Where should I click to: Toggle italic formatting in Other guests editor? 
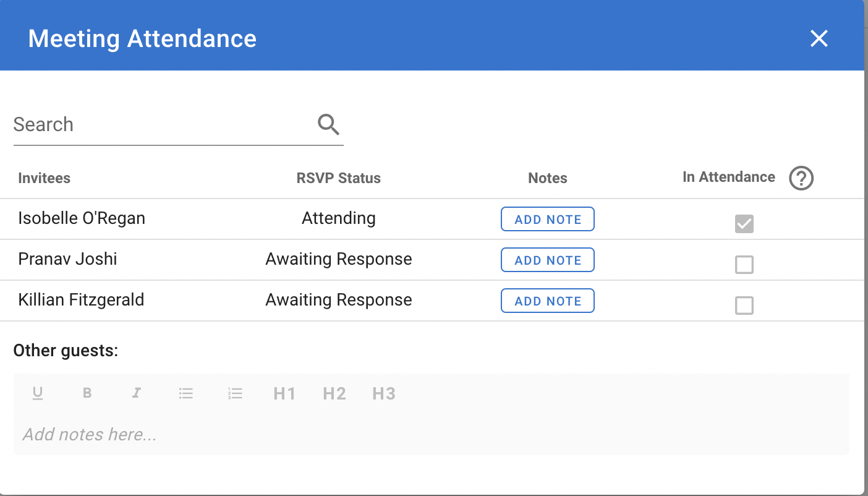pyautogui.click(x=137, y=393)
